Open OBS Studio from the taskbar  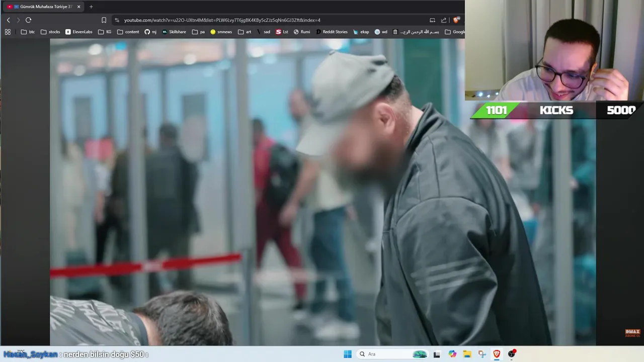(x=512, y=354)
